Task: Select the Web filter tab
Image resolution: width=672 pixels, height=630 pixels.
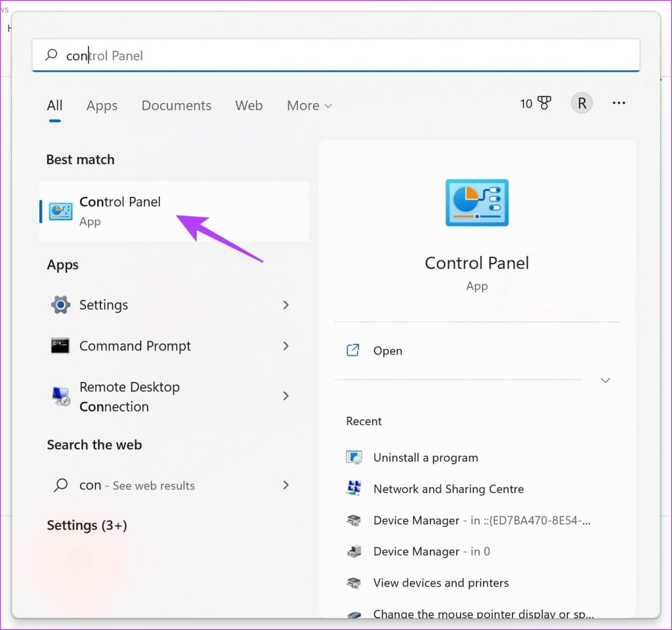Action: tap(249, 106)
